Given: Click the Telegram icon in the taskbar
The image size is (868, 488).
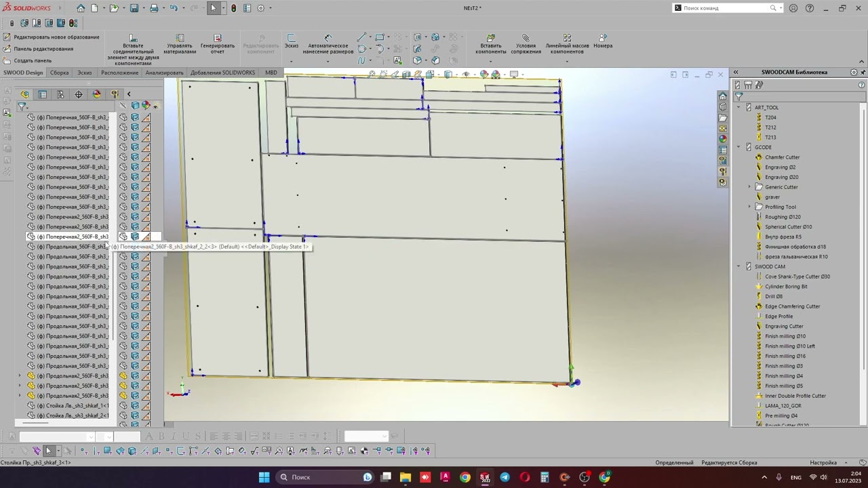Looking at the screenshot, I should click(x=505, y=477).
